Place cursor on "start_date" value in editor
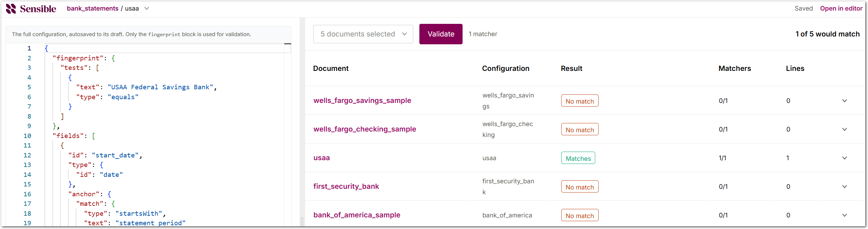The height and width of the screenshot is (229, 868). click(115, 155)
